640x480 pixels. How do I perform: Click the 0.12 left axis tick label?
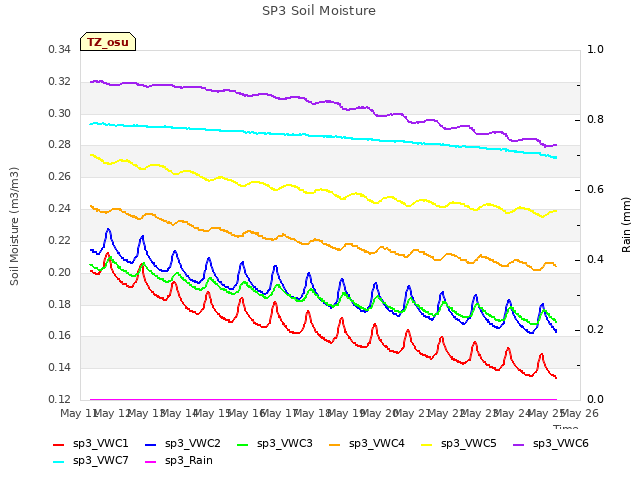coord(59,399)
